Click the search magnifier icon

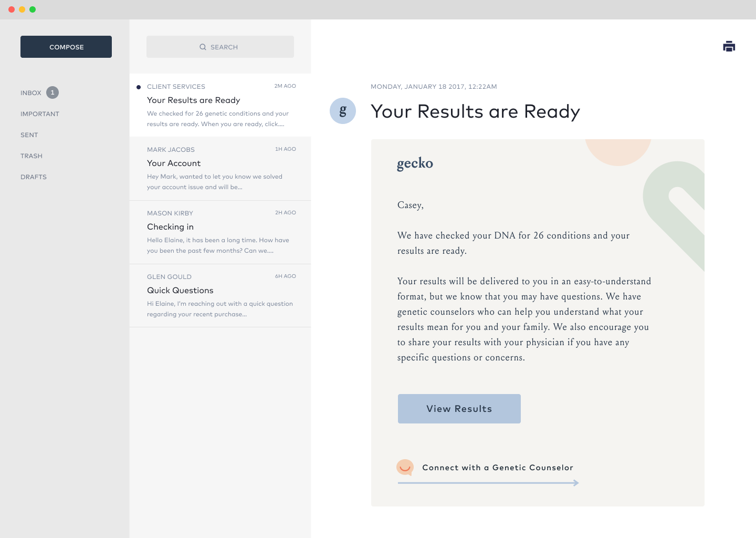click(203, 47)
